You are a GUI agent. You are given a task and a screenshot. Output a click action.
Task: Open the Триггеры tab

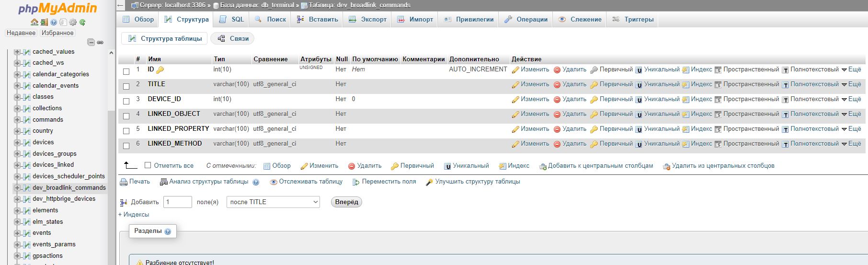click(x=633, y=20)
